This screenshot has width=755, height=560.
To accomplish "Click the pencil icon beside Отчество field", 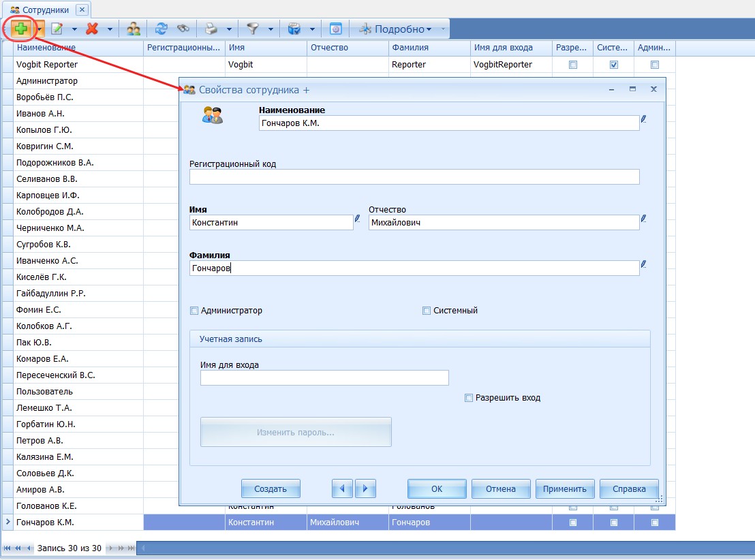I will click(x=644, y=219).
